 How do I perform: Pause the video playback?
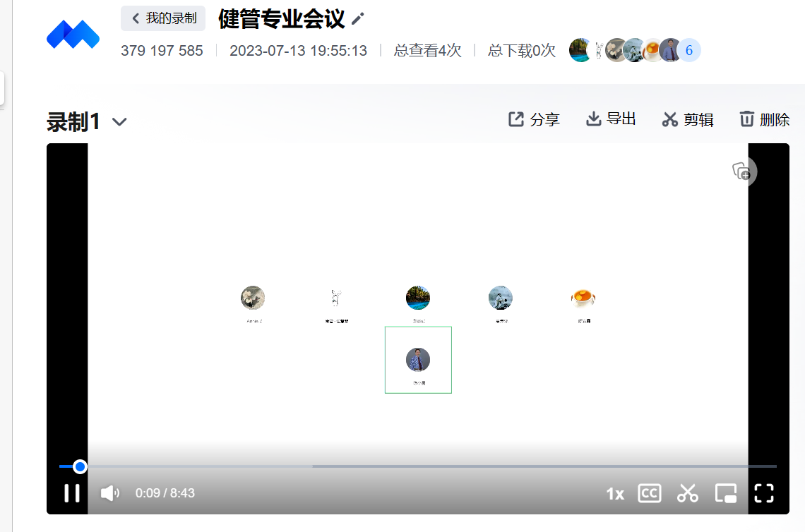tap(72, 493)
